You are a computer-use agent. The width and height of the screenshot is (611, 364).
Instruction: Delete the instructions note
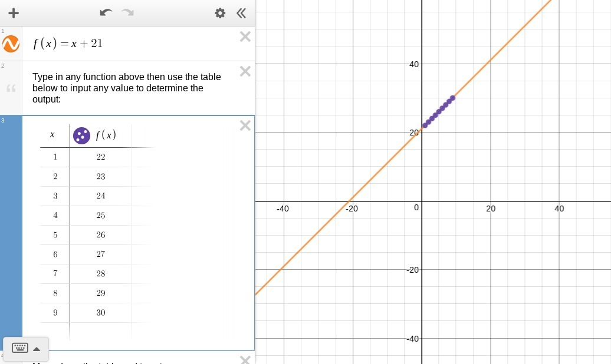(245, 71)
